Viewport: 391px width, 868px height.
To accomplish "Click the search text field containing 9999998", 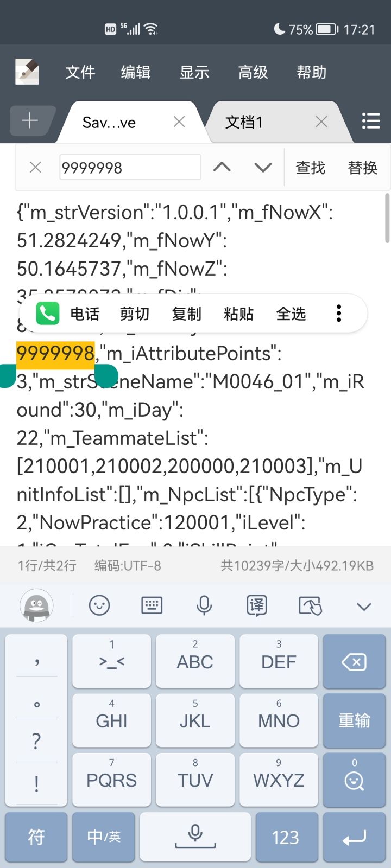I will (130, 167).
